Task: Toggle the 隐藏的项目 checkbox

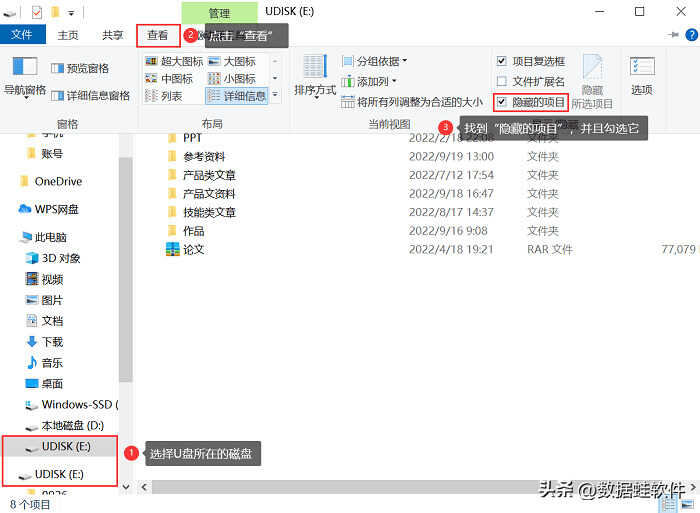Action: (x=501, y=102)
